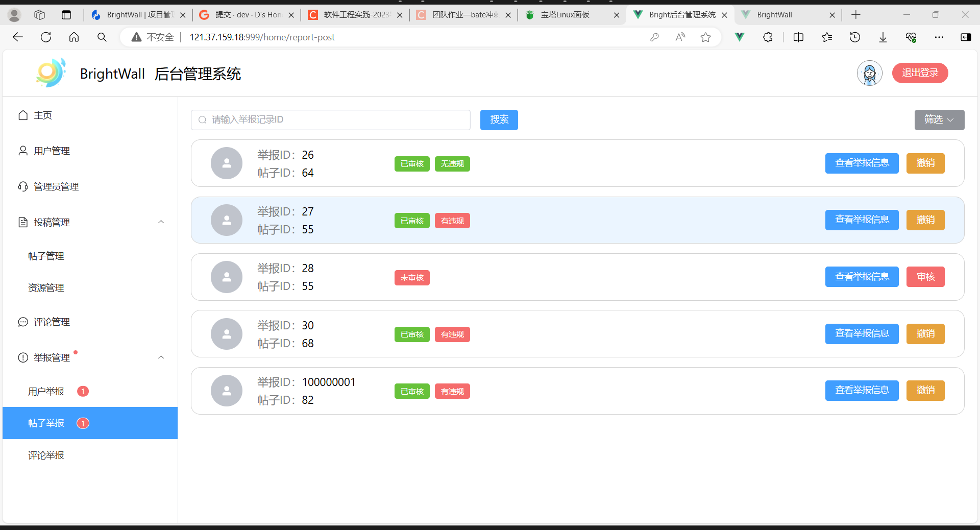Image resolution: width=980 pixels, height=530 pixels.
Task: Open browser essentials heart icon
Action: tap(911, 37)
